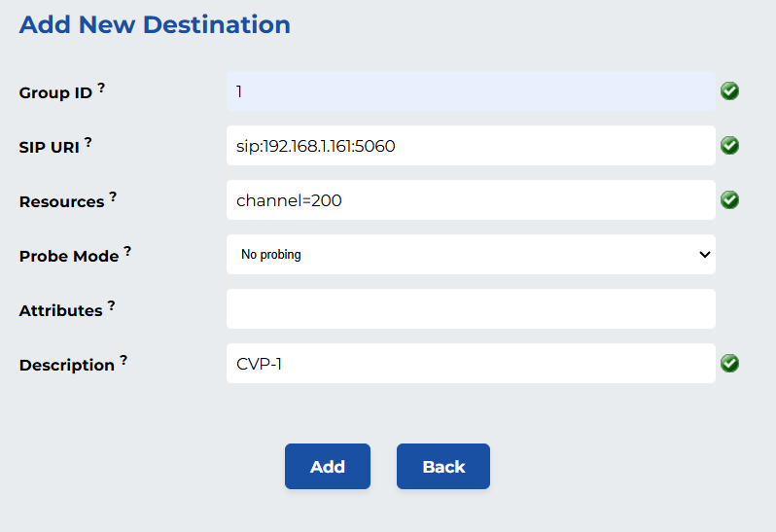The width and height of the screenshot is (776, 532).
Task: Select the Resources field with channel=200
Action: (471, 200)
